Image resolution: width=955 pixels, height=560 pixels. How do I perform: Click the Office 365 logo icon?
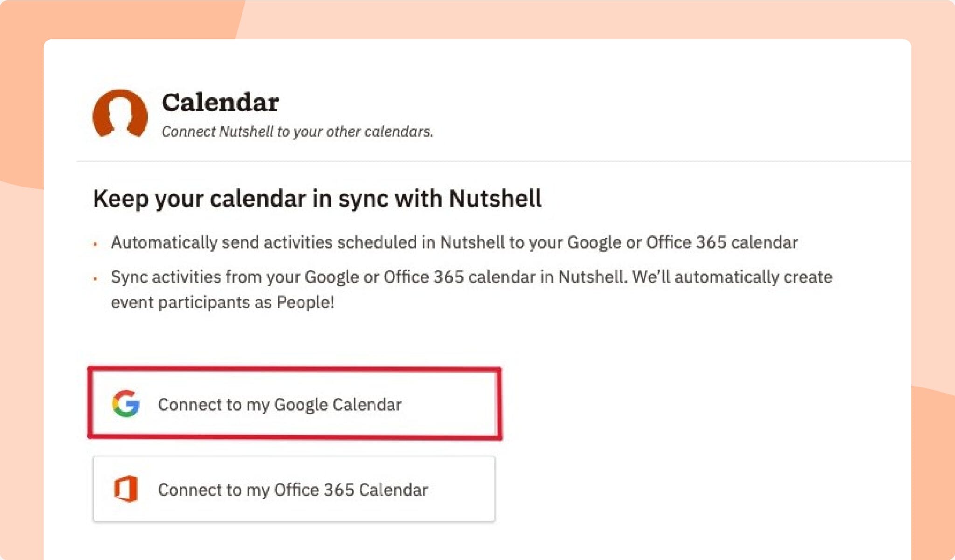click(126, 489)
